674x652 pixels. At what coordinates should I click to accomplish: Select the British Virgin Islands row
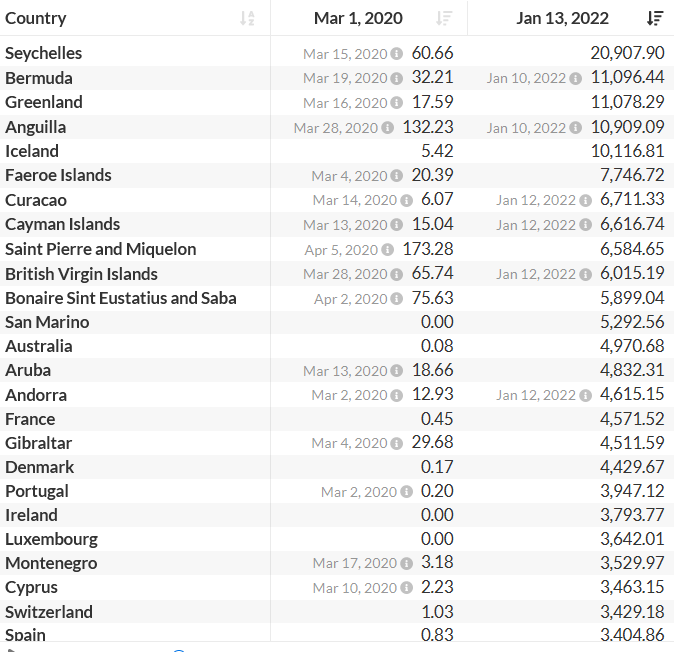click(81, 274)
